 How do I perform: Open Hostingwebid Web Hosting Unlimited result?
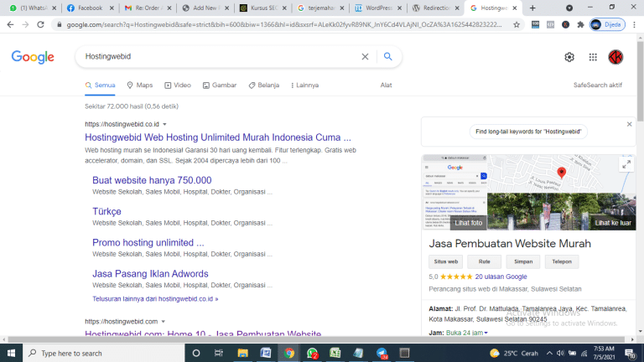pos(218,137)
